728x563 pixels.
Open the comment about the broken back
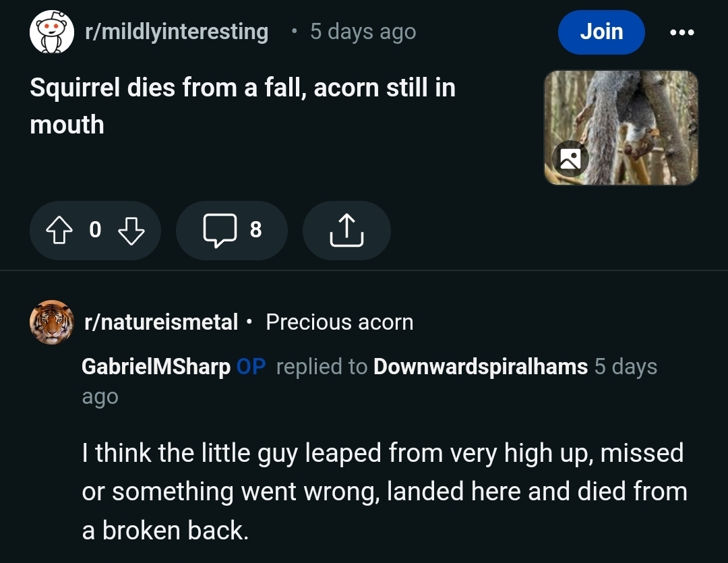[x=384, y=492]
